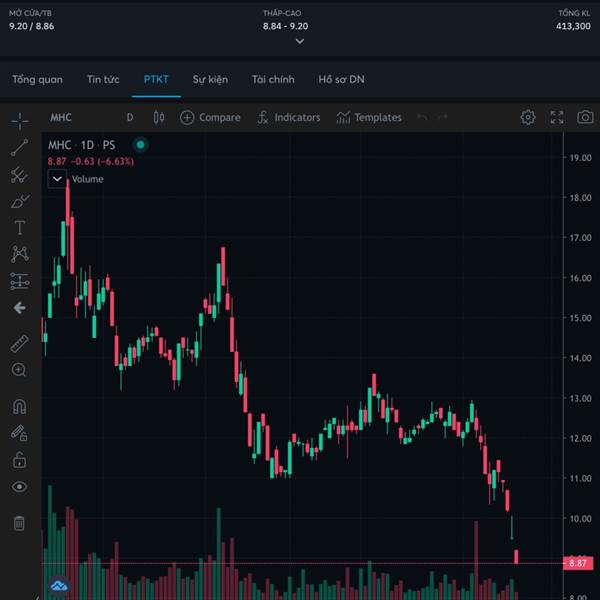Switch to the Tài chính tab
Viewport: 600px width, 600px height.
tap(273, 79)
